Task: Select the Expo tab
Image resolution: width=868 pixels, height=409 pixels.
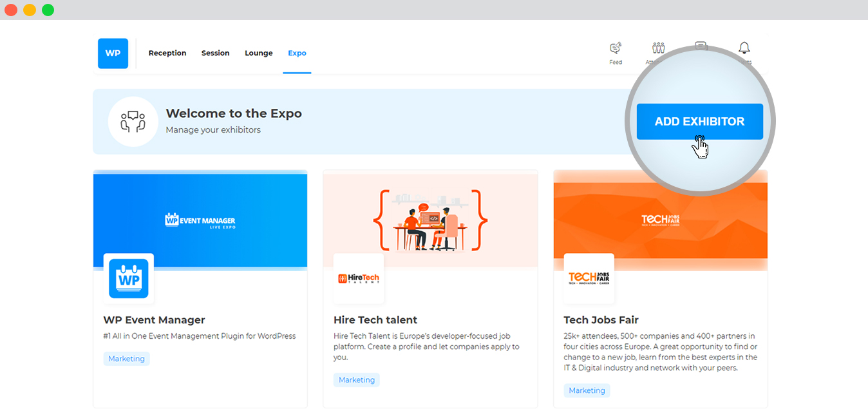Action: click(297, 53)
